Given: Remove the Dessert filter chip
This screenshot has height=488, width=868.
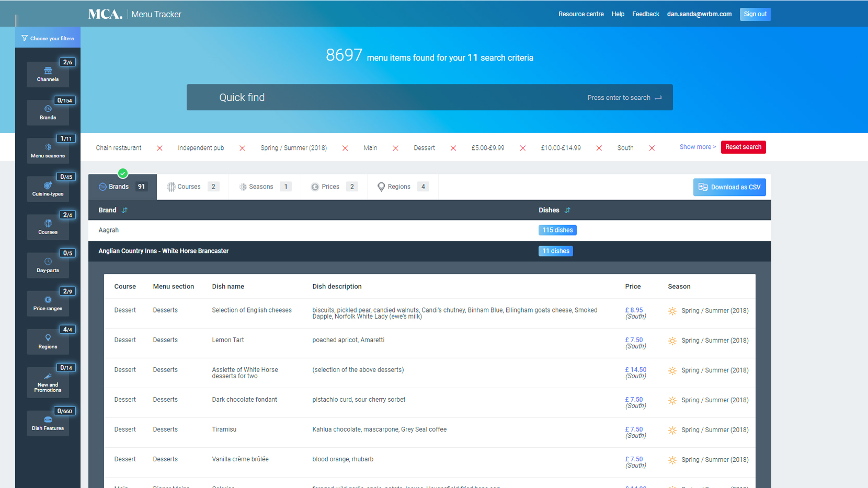Looking at the screenshot, I should point(453,148).
